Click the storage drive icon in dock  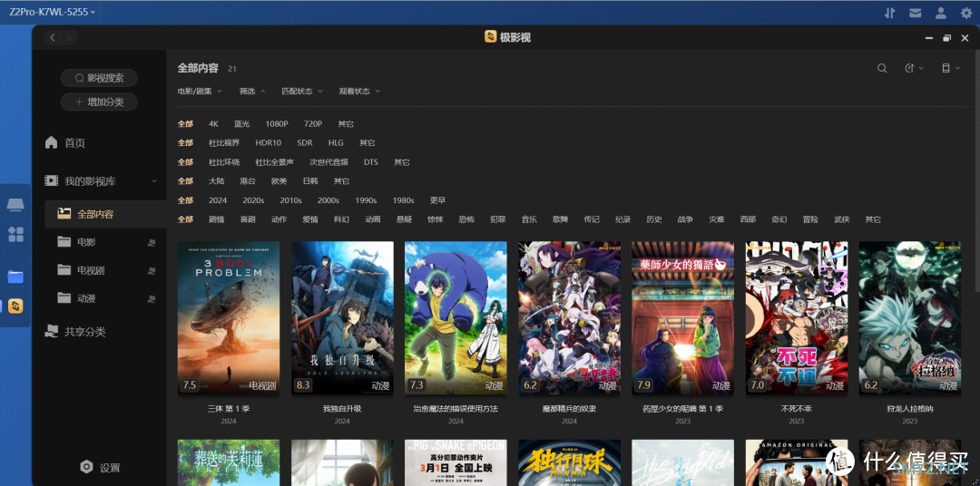click(15, 205)
